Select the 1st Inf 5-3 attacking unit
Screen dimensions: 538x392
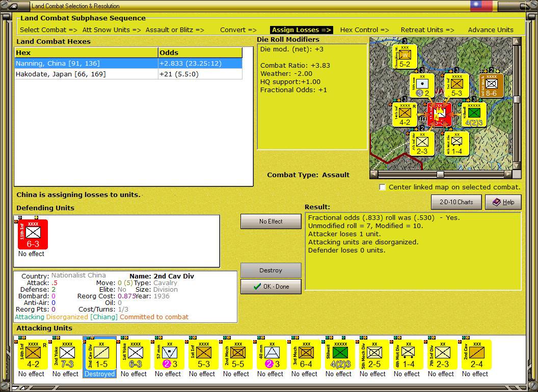tap(203, 355)
